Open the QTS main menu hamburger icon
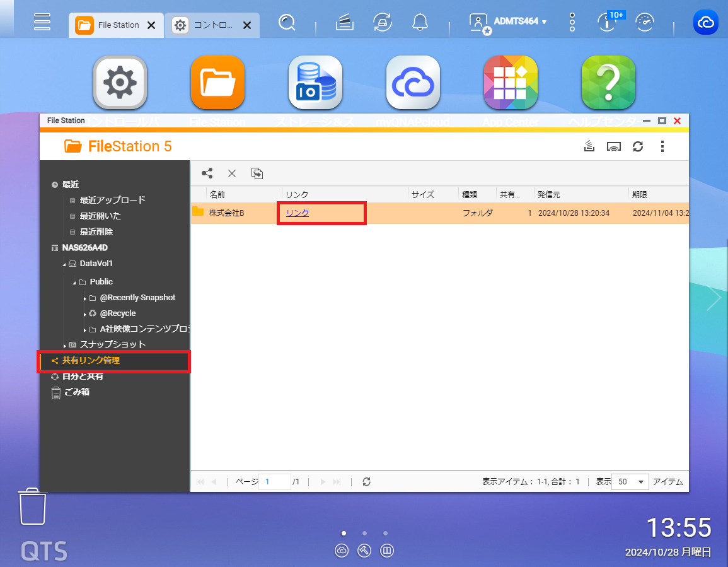Viewport: 728px width, 567px height. pyautogui.click(x=42, y=22)
